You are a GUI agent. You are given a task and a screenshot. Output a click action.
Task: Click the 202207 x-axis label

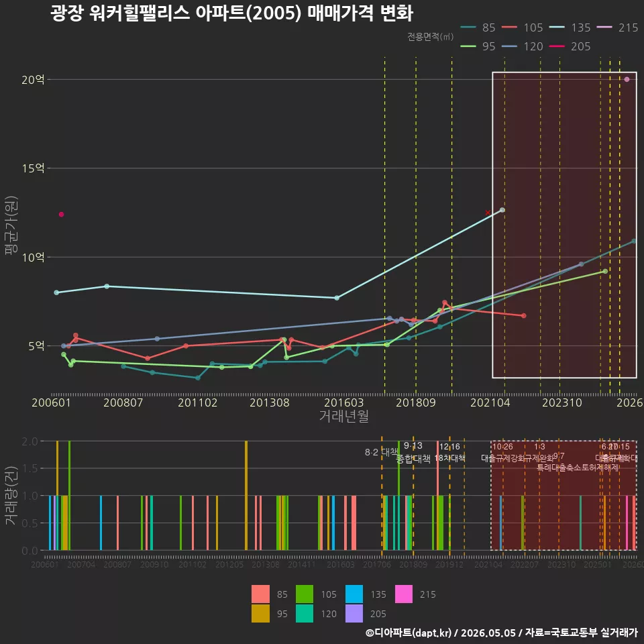pos(525,564)
